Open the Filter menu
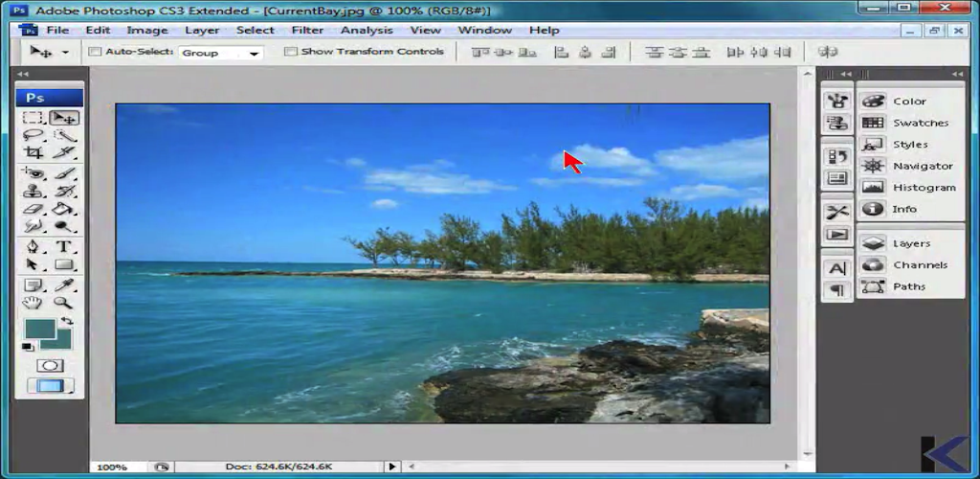The image size is (980, 479). click(x=307, y=30)
